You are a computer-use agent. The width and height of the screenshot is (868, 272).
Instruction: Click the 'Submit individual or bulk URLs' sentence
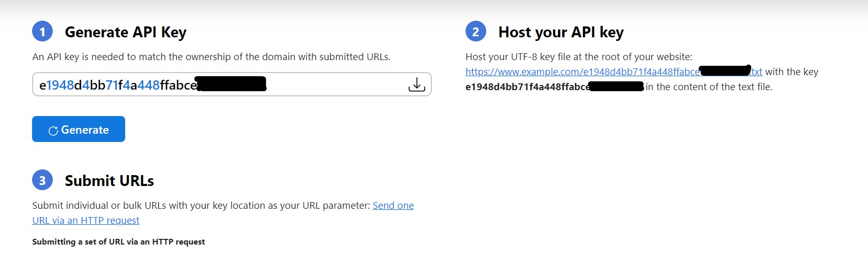tap(201, 206)
